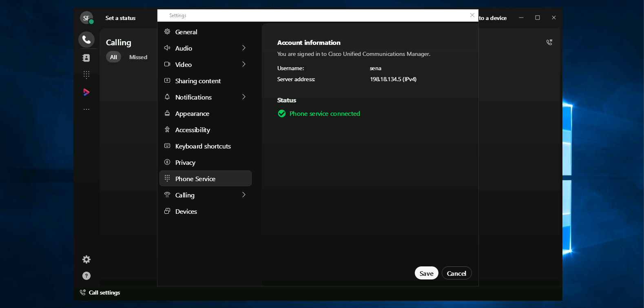Expand the Notifications settings chevron

tap(244, 97)
